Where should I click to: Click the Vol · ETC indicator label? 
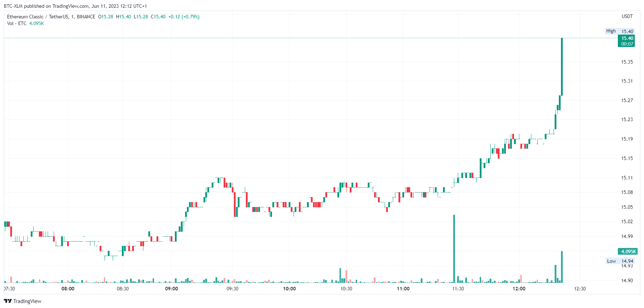[17, 23]
